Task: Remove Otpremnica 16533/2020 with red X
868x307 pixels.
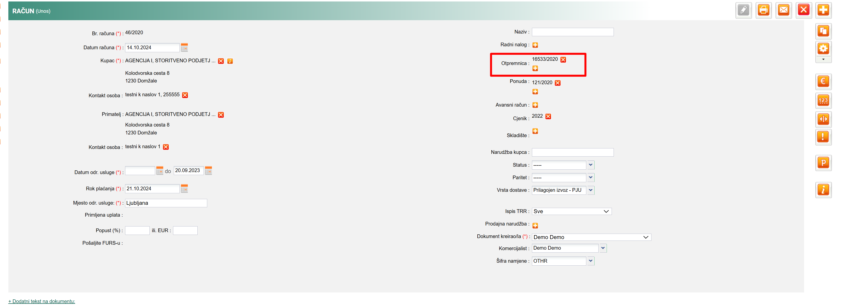Action: pos(563,60)
